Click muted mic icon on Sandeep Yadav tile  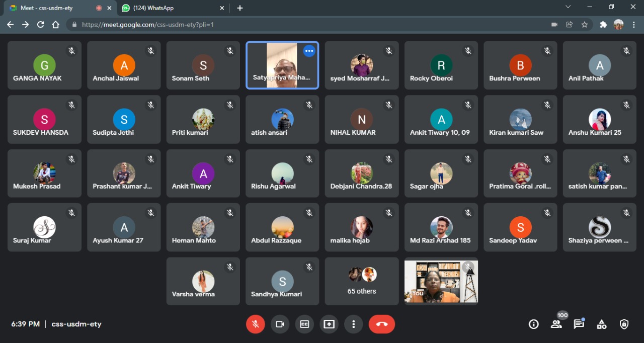pyautogui.click(x=547, y=213)
